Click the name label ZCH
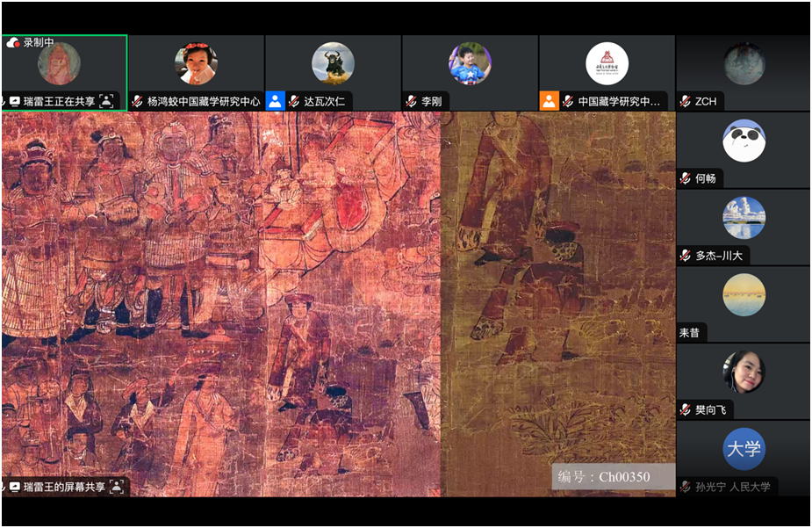 [x=706, y=102]
